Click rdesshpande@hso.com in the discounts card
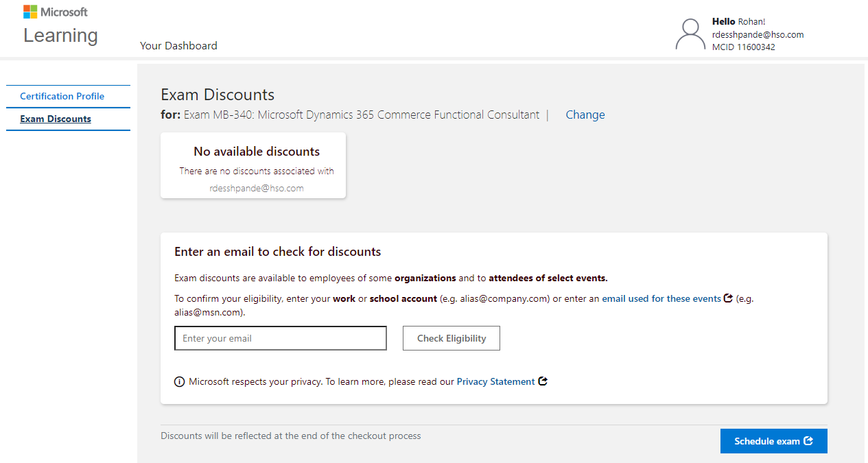This screenshot has height=463, width=868. tap(257, 188)
